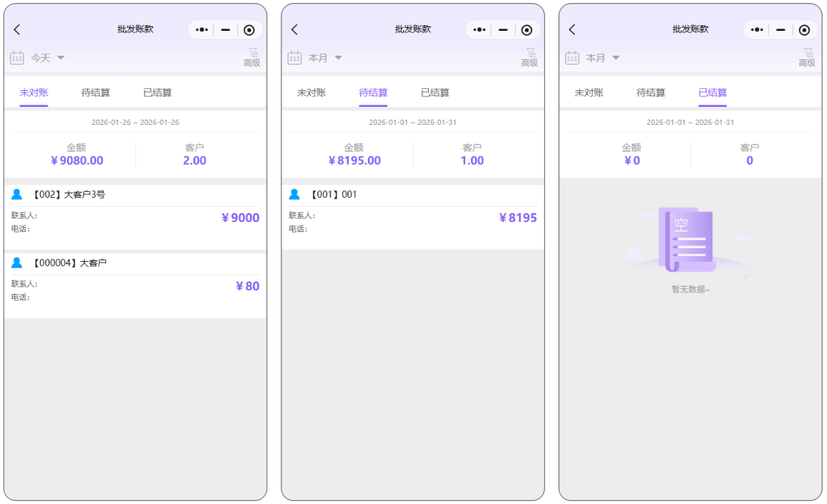Click total amount ¥8195.00
This screenshot has height=504, width=827.
(354, 160)
